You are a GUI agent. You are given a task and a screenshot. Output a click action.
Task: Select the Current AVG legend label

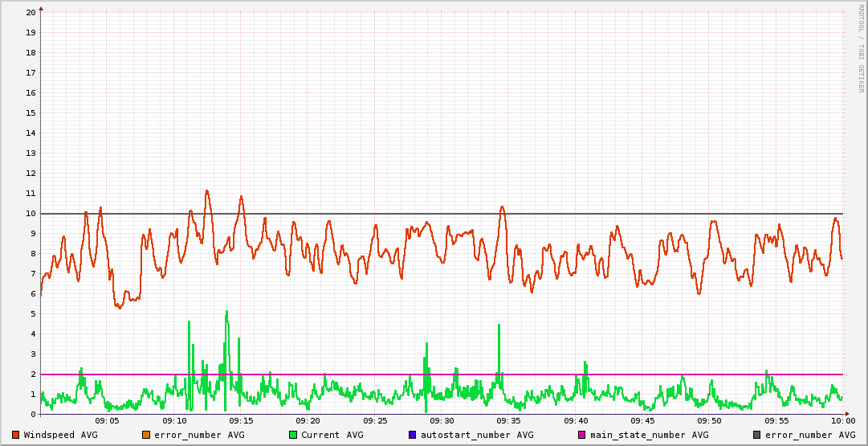pos(332,435)
